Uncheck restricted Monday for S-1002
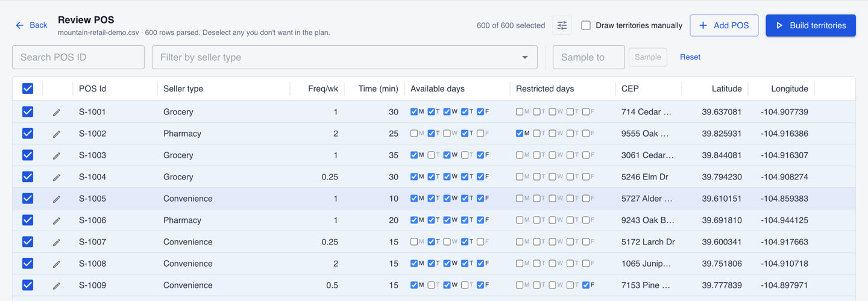 tap(520, 134)
